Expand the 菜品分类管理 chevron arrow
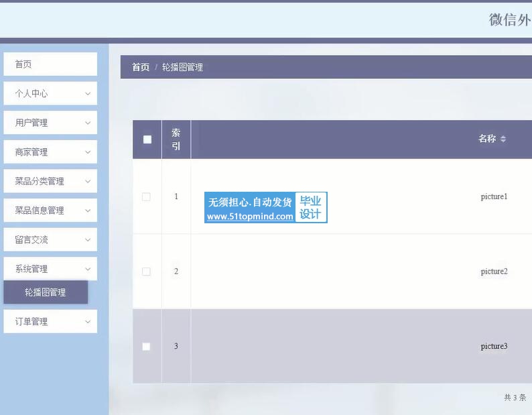The height and width of the screenshot is (415, 532). coord(88,181)
